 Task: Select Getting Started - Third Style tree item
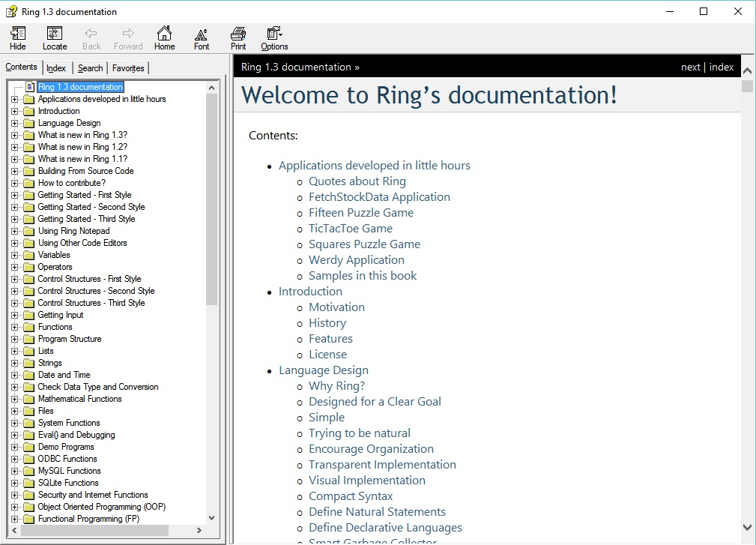(x=86, y=219)
